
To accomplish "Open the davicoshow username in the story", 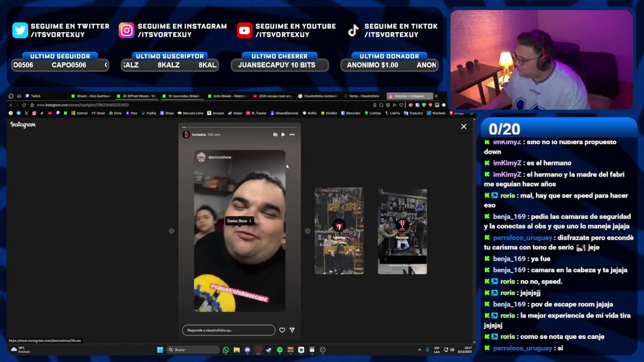I will 220,157.
